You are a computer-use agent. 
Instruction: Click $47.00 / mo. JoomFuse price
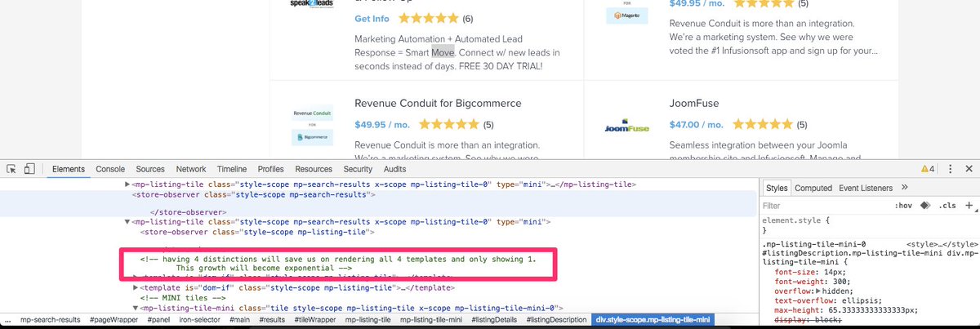pos(696,125)
